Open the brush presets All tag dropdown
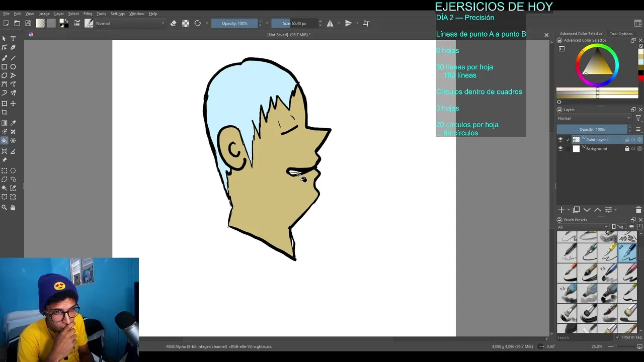The image size is (644, 362). [x=583, y=227]
